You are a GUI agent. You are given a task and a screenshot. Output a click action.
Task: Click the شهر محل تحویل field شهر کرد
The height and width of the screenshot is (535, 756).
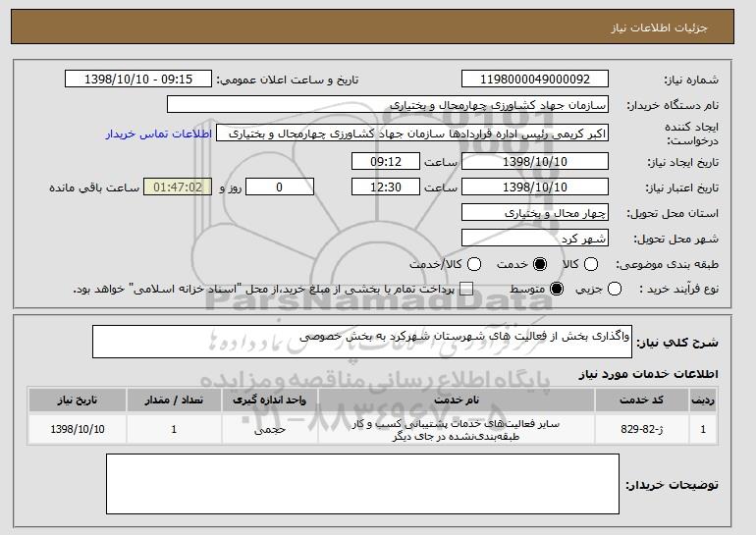tap(535, 239)
